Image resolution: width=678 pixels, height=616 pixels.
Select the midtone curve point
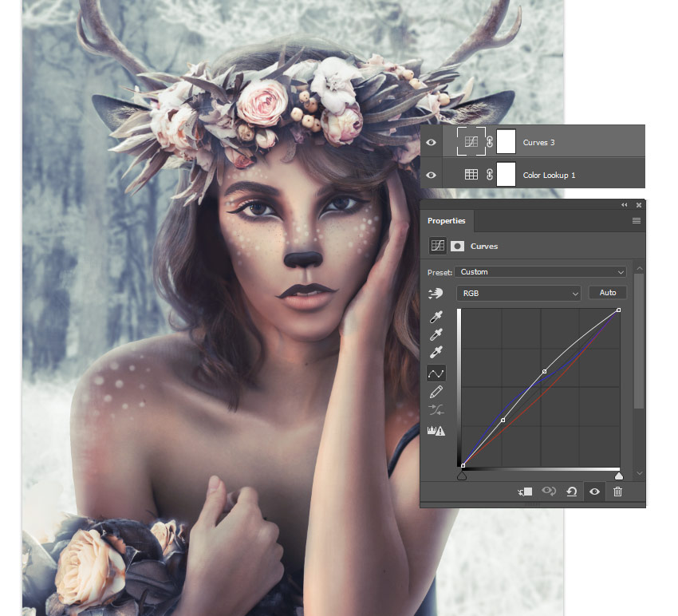tap(544, 371)
